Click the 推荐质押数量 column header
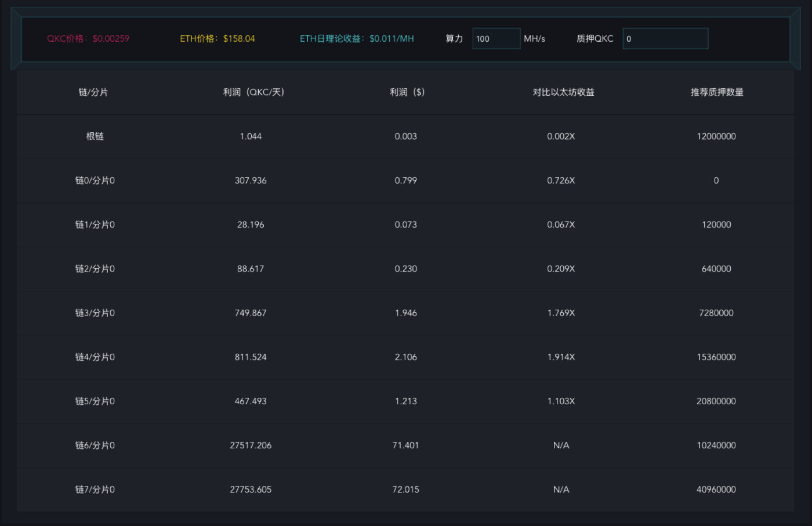 (717, 92)
